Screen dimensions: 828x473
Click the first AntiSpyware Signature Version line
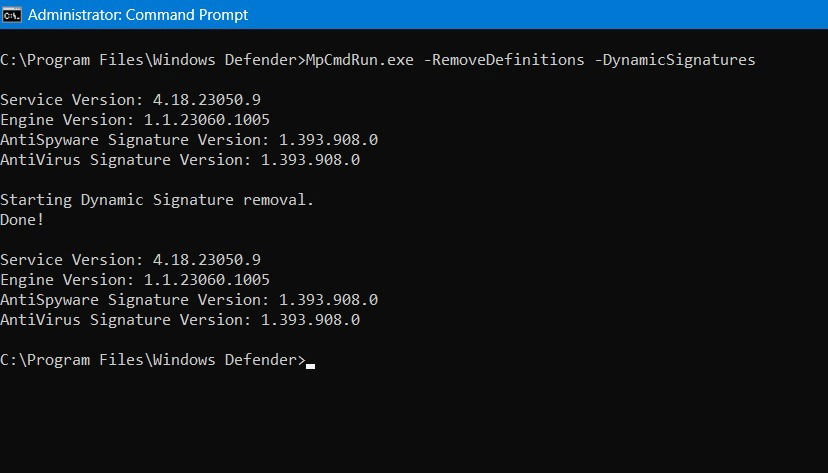tap(189, 140)
